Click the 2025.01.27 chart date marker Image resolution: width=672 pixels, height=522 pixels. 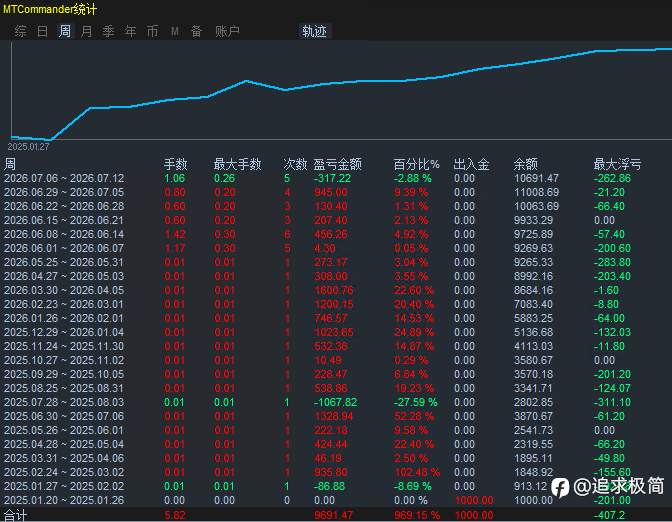point(28,147)
